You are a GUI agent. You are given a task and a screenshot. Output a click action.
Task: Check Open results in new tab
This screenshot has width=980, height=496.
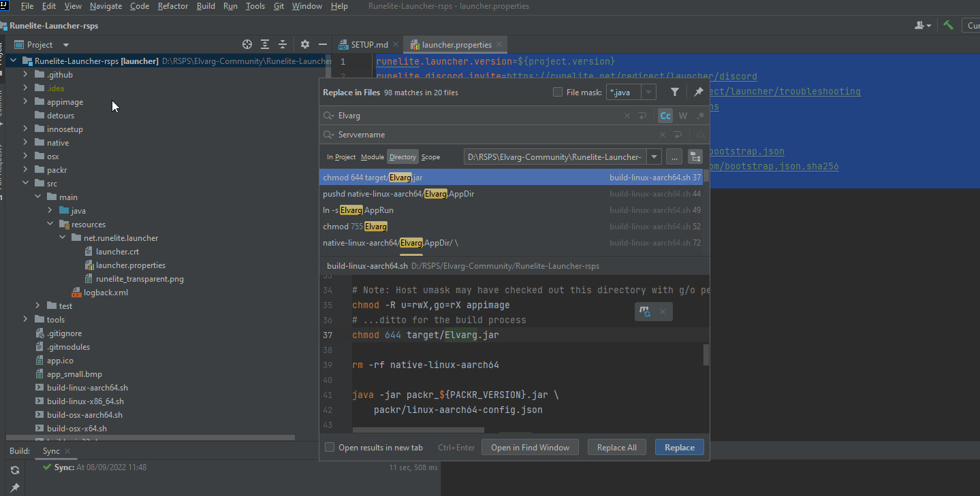pos(330,447)
